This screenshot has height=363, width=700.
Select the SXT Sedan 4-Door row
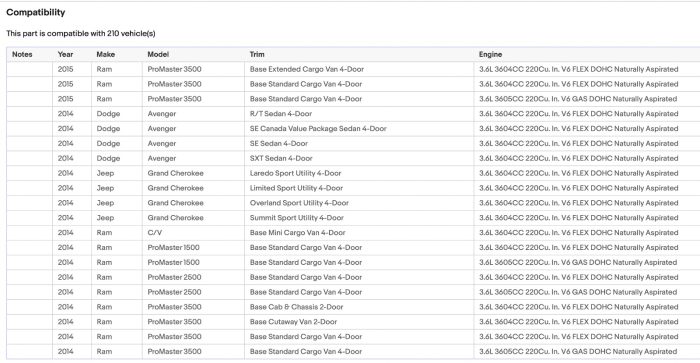pyautogui.click(x=353, y=159)
